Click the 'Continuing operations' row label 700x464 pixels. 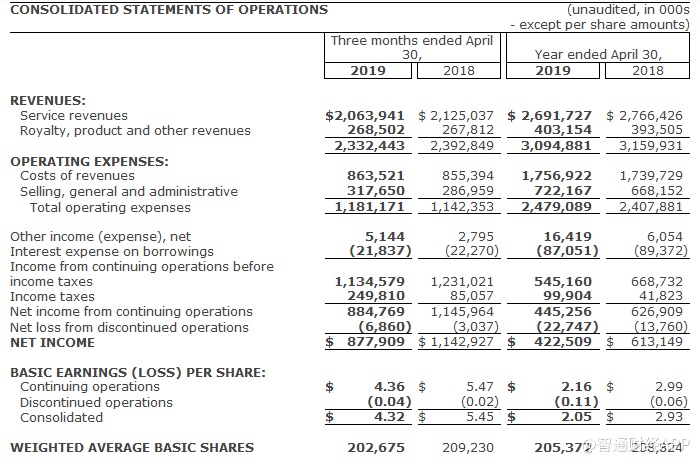coord(90,387)
